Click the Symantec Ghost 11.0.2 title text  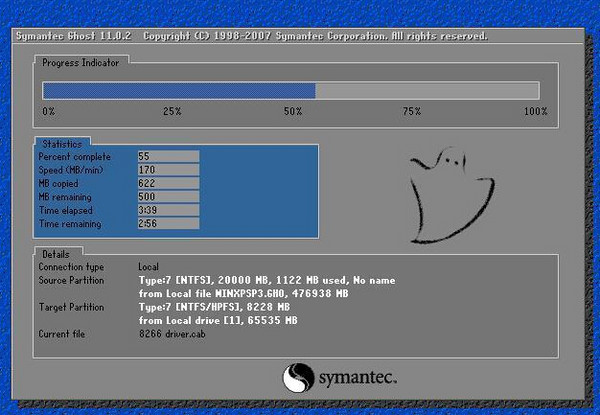tap(73, 36)
